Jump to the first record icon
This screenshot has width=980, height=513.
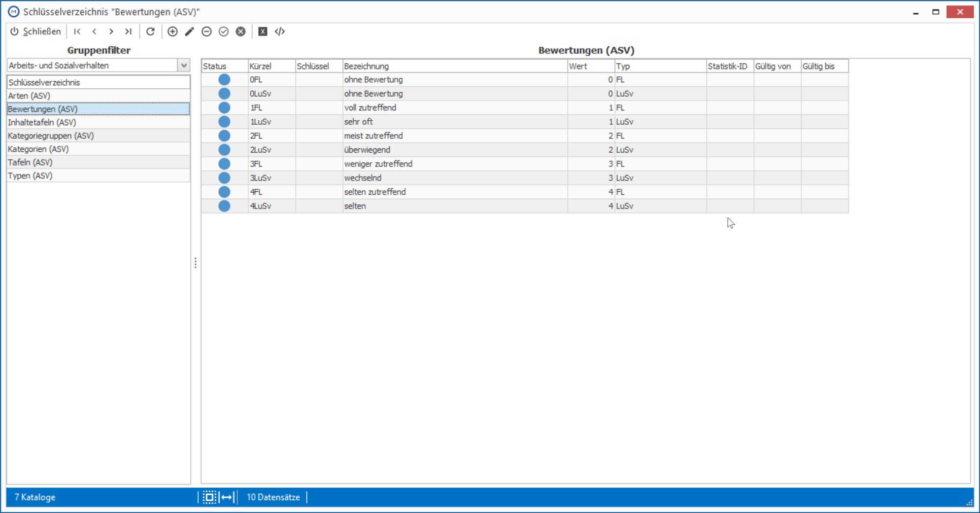pyautogui.click(x=77, y=32)
